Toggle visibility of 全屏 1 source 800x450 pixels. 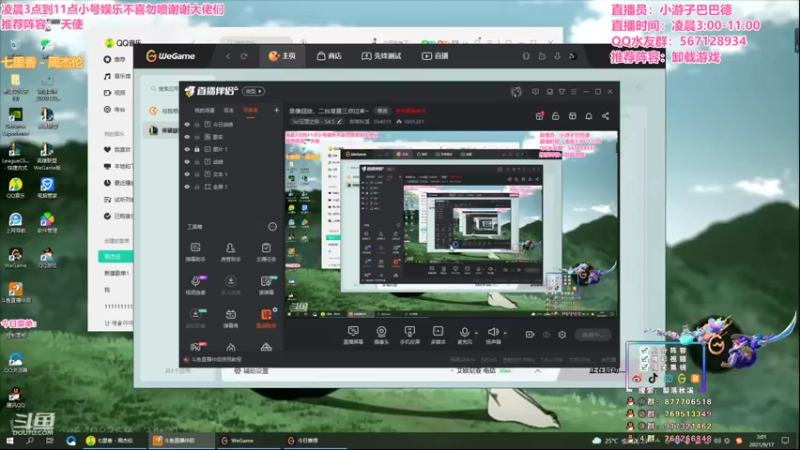pyautogui.click(x=187, y=187)
